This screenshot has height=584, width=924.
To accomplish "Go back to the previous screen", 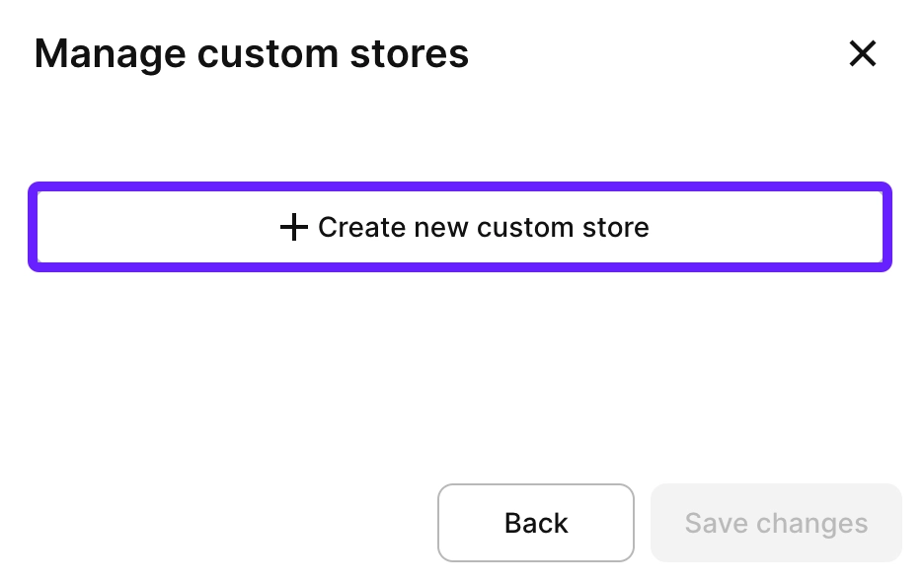I will coord(535,523).
